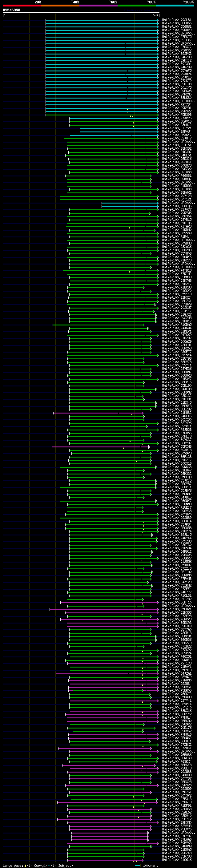This screenshot has height=868, width=197.
Task: Click the green alignment bar of A1CDA5
Action: click(x=98, y=325)
